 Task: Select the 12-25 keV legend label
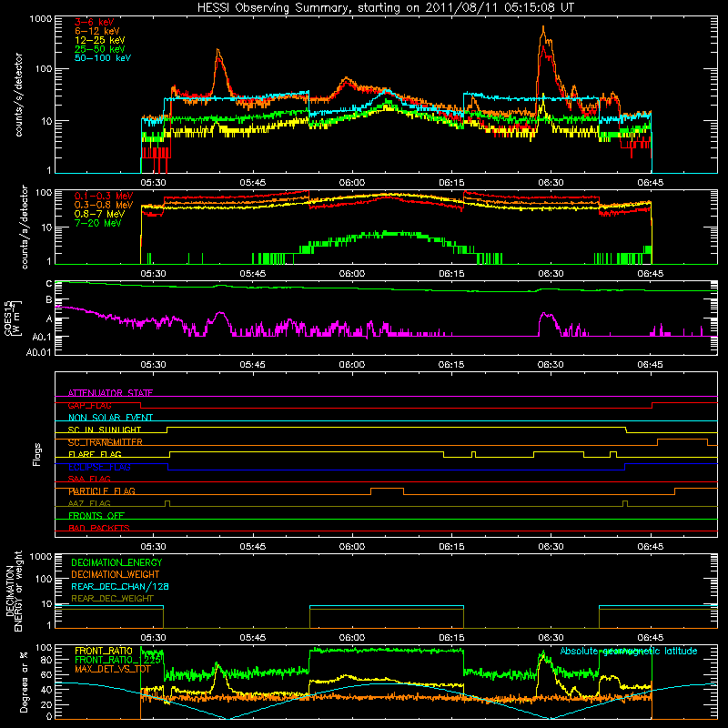100,40
